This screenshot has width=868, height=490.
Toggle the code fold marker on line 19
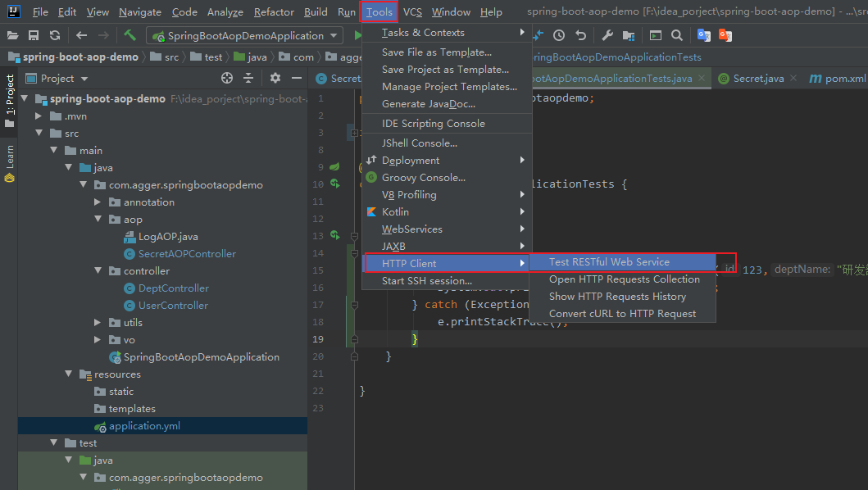coord(354,339)
